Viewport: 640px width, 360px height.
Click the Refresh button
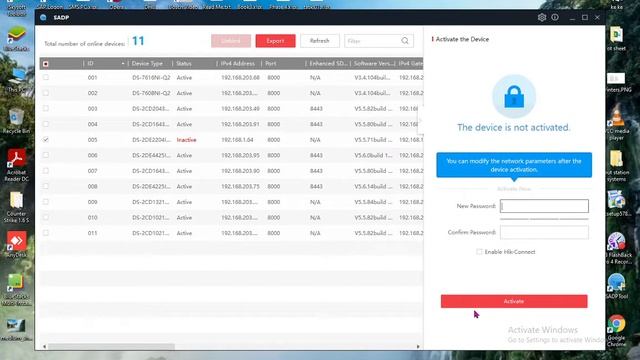coord(320,41)
